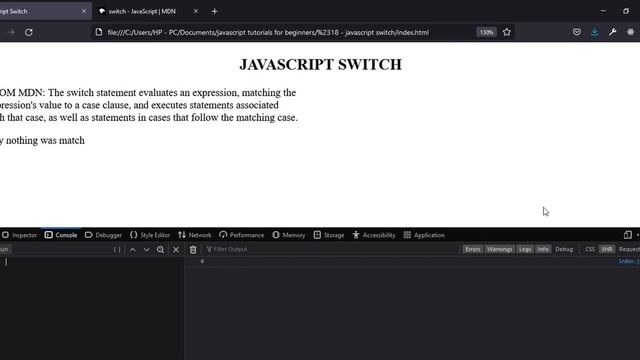Bookmark this page with the star icon

pos(507,32)
